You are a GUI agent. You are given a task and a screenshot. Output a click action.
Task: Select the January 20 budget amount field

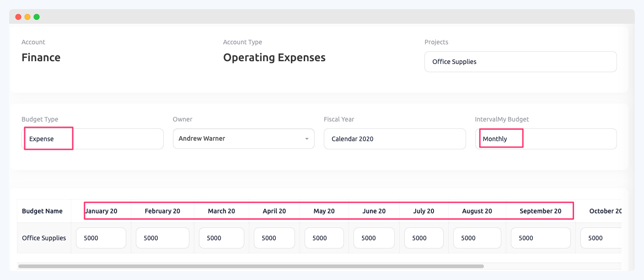[101, 238]
